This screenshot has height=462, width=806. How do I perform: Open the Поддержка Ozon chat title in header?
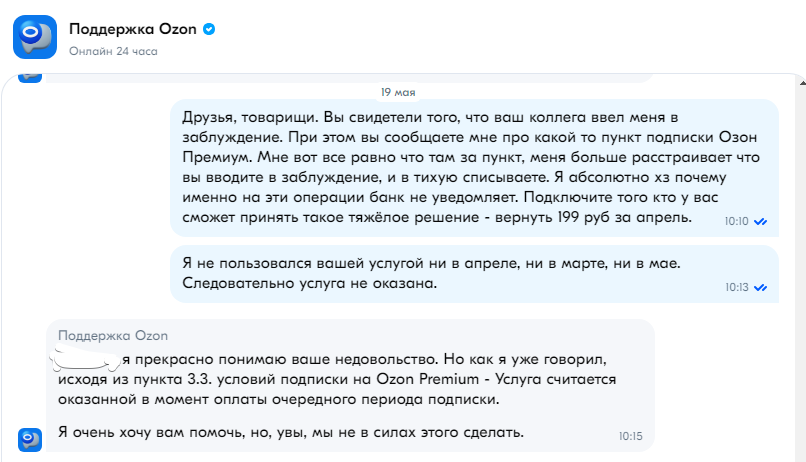133,28
